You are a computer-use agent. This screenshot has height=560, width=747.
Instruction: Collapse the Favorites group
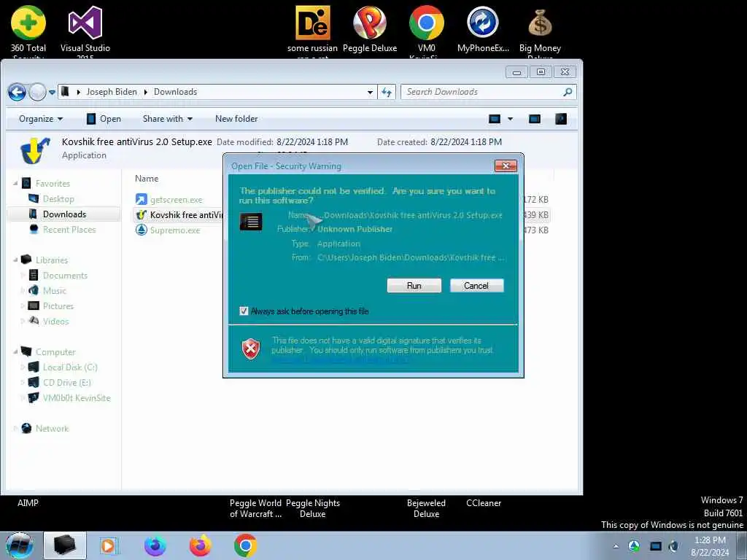[16, 183]
